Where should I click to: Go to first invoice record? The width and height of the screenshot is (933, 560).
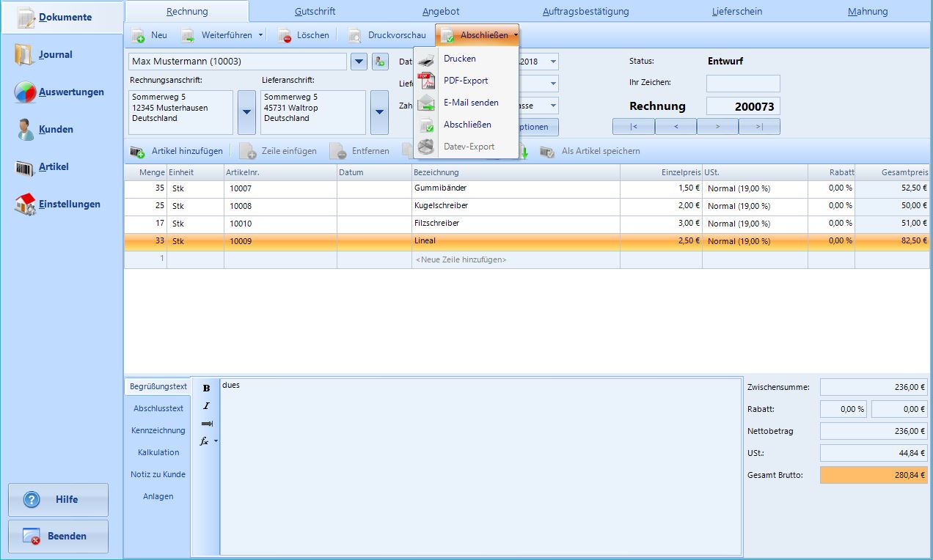(x=633, y=127)
